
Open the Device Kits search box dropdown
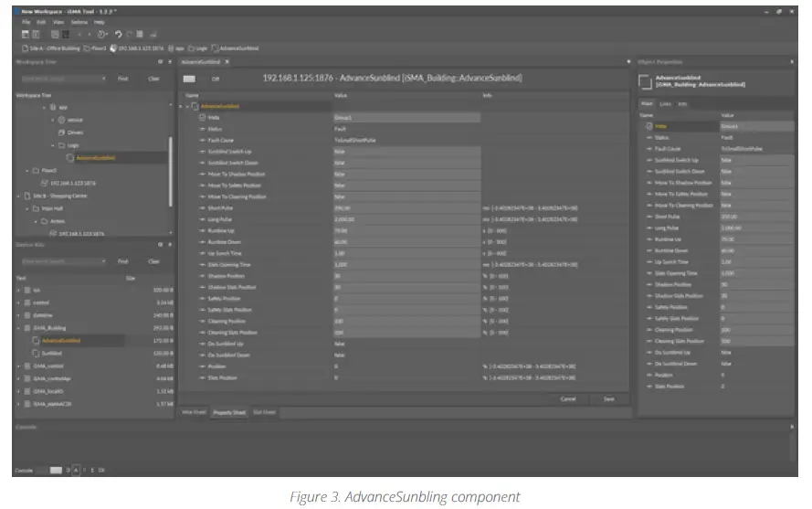[103, 261]
